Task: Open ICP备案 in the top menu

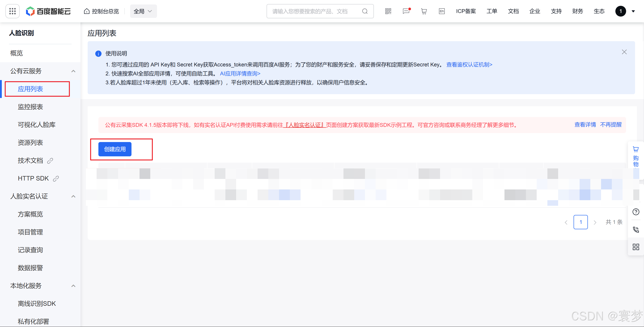Action: point(466,11)
